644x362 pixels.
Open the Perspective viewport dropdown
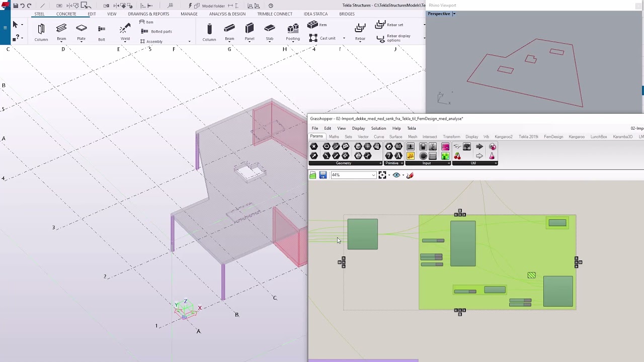click(454, 14)
